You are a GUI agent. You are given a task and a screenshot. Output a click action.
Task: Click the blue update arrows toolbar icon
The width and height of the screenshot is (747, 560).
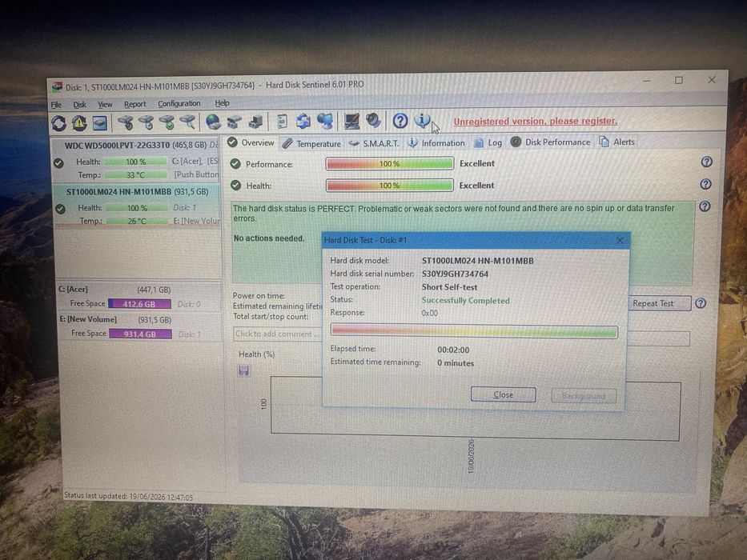(x=303, y=122)
